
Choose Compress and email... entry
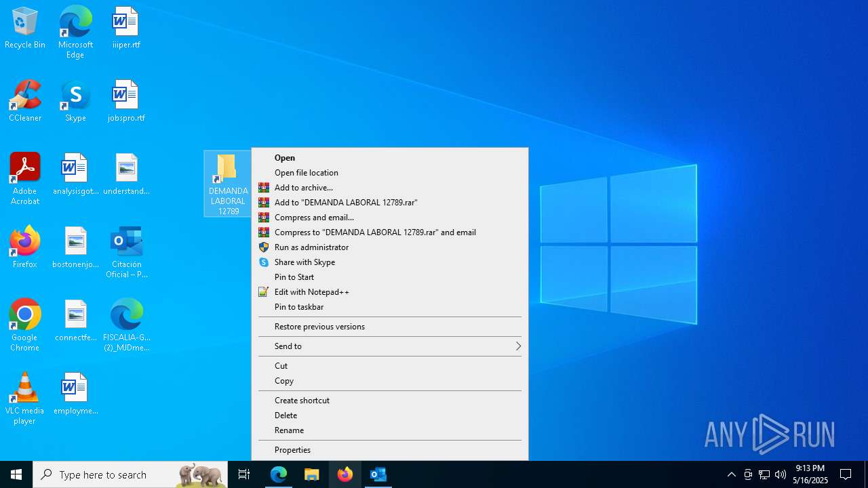tap(390, 218)
